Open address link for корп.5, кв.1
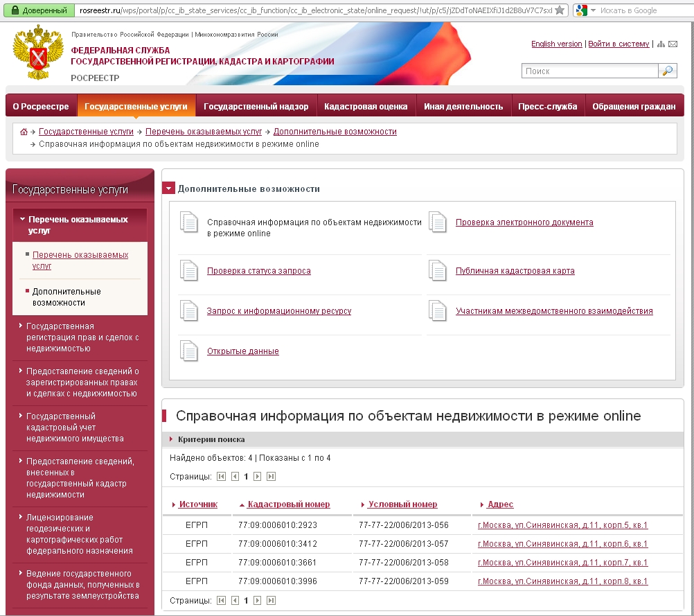 [562, 525]
